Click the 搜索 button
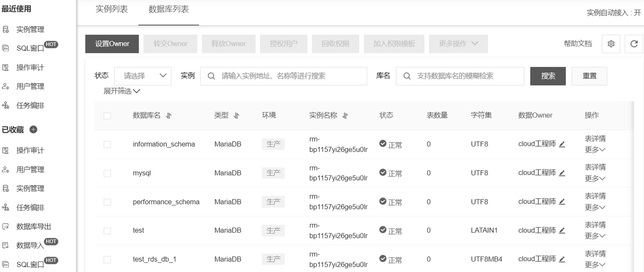 (x=548, y=76)
